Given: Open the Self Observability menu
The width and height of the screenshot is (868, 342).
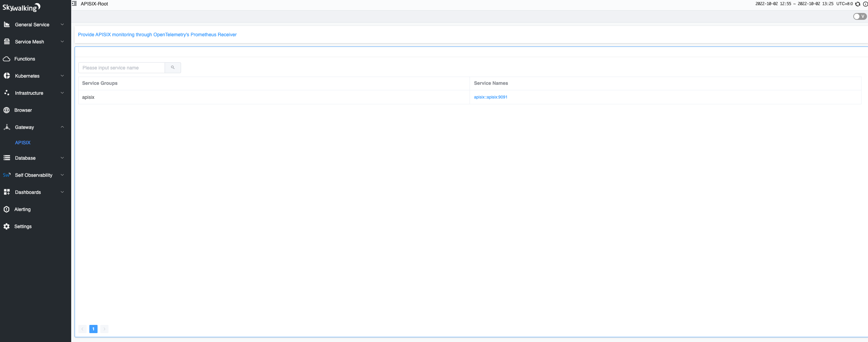Looking at the screenshot, I should pyautogui.click(x=36, y=175).
